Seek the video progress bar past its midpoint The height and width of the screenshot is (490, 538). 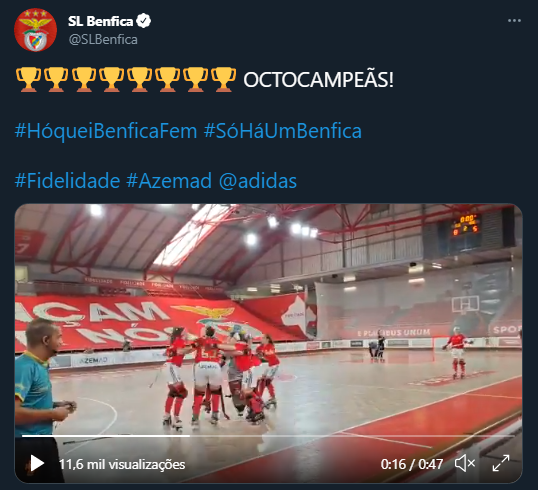point(377,436)
